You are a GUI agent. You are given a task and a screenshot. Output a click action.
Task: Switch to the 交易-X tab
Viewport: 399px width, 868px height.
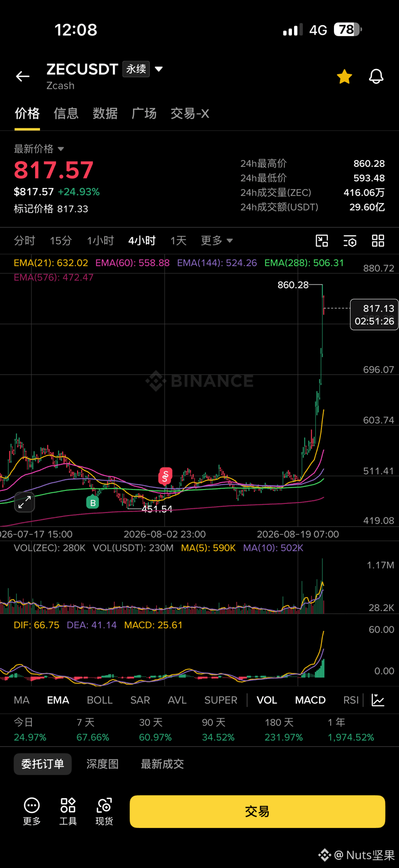pyautogui.click(x=190, y=113)
